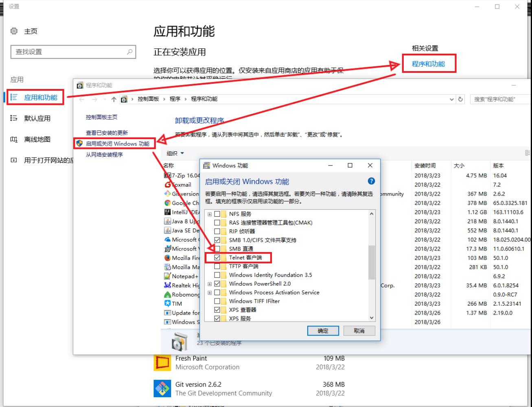Screen dimensions: 532x407
Task: Click the Home gear icon in Settings
Action: click(14, 31)
